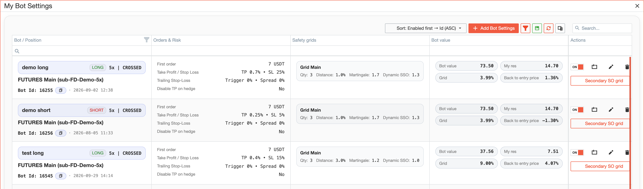Click the copy settings icon beside refresh

coord(560,28)
